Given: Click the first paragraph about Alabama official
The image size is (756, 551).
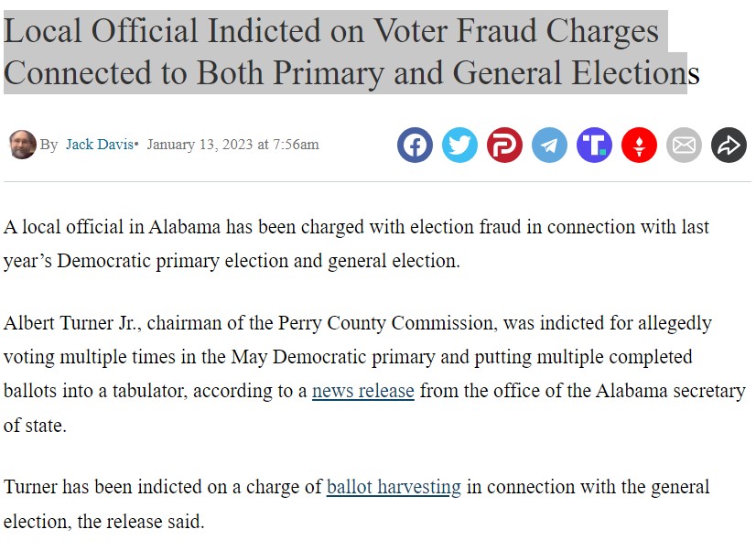Looking at the screenshot, I should tap(356, 243).
